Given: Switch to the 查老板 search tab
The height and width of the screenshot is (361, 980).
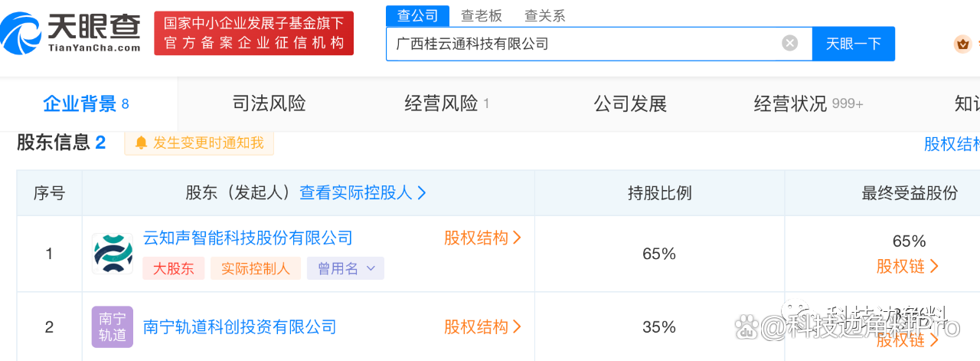Looking at the screenshot, I should 482,15.
